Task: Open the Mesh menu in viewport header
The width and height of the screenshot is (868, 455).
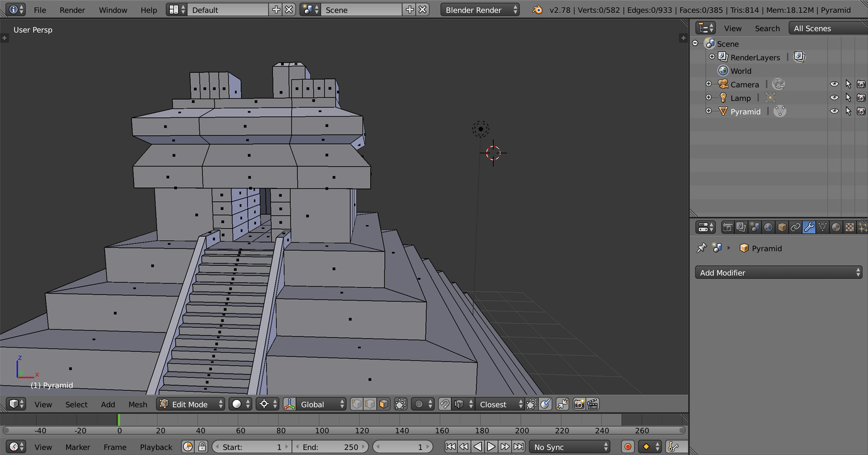Action: tap(138, 404)
